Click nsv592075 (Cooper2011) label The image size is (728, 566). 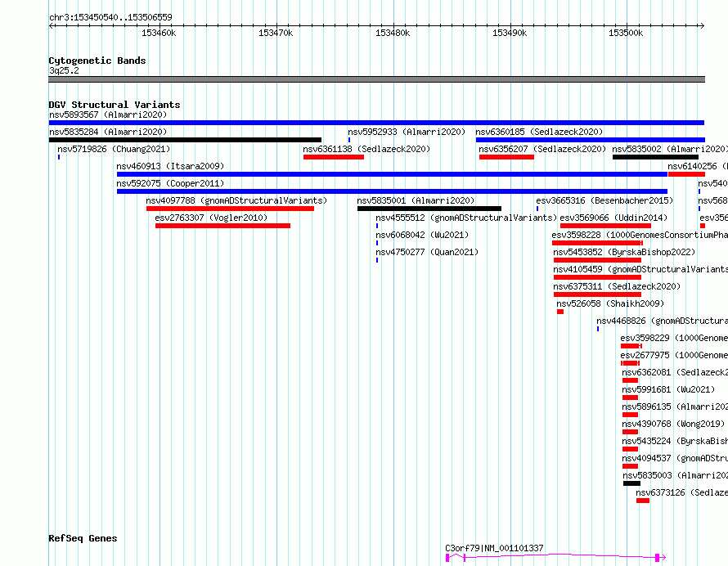pos(170,183)
